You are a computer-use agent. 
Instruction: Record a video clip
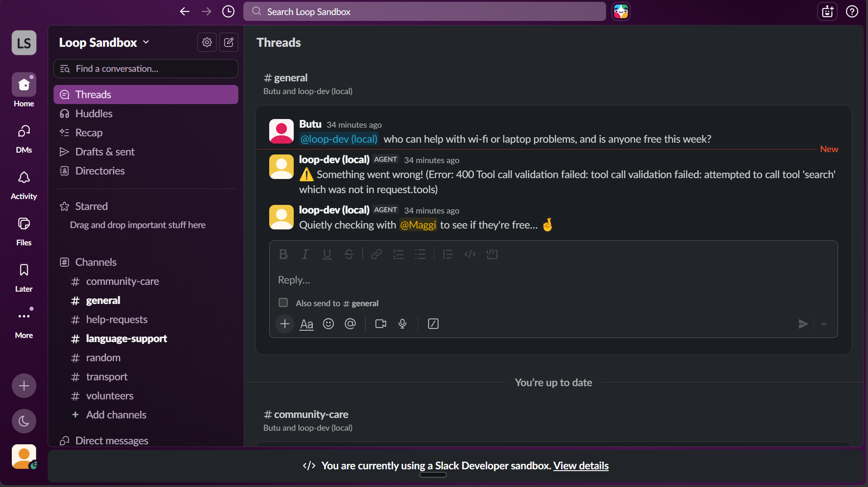click(x=381, y=324)
